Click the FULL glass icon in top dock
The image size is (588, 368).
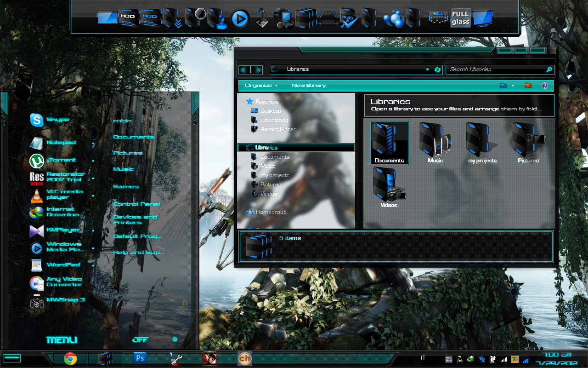460,18
